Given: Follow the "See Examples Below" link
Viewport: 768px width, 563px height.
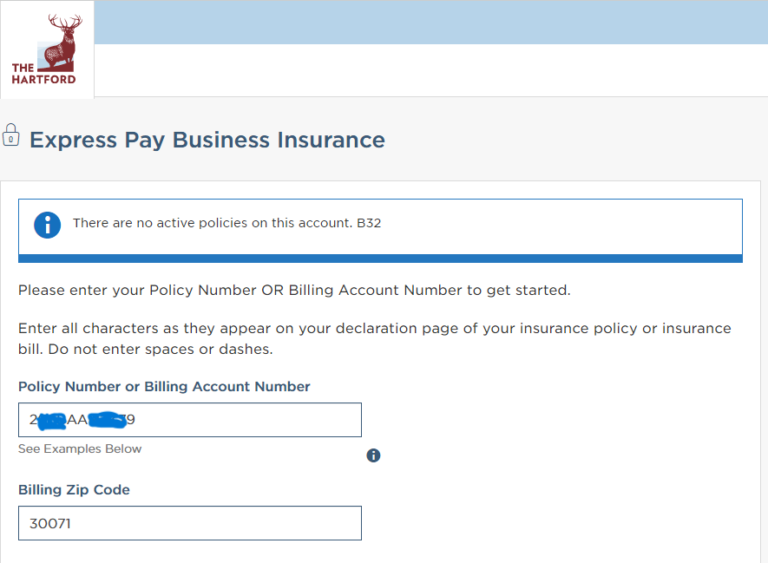Looking at the screenshot, I should 80,449.
